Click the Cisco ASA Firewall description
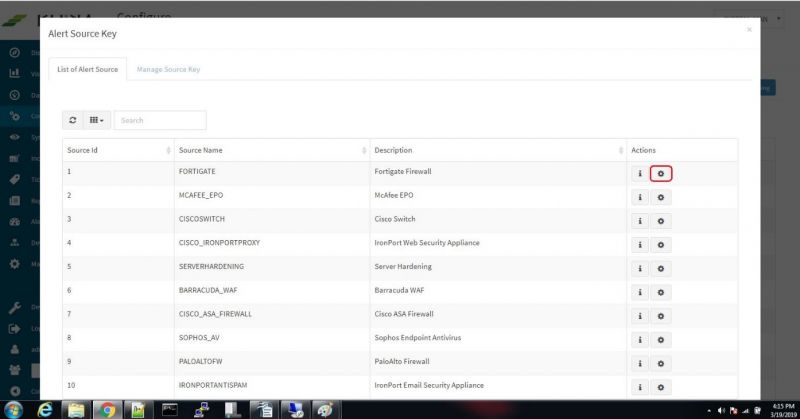This screenshot has width=800, height=419. point(404,314)
